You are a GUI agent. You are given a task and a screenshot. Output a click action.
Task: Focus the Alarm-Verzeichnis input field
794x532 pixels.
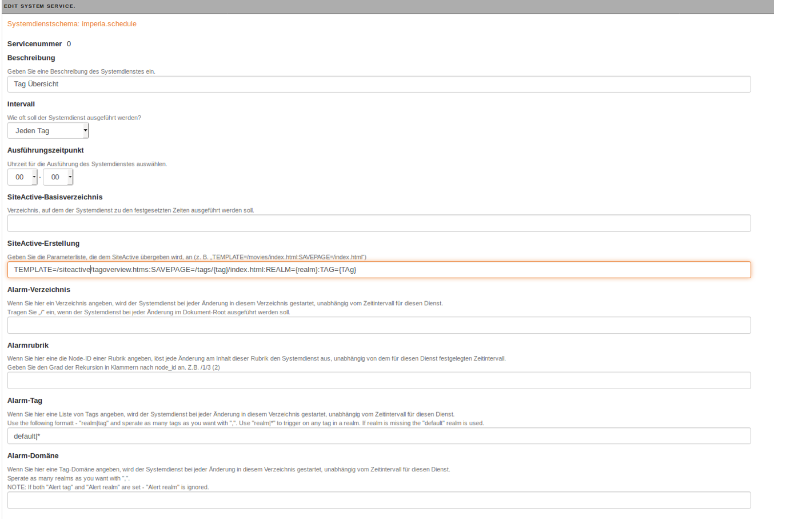[379, 325]
